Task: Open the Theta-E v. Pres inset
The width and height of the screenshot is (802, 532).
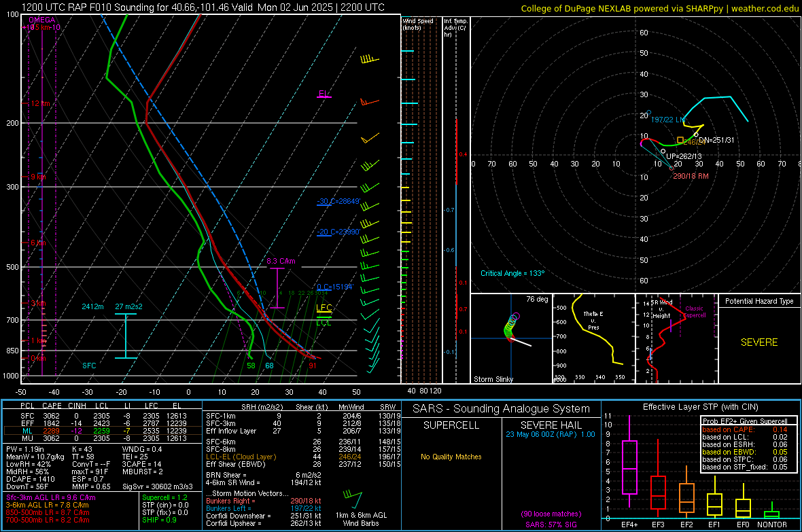Action: [x=594, y=338]
